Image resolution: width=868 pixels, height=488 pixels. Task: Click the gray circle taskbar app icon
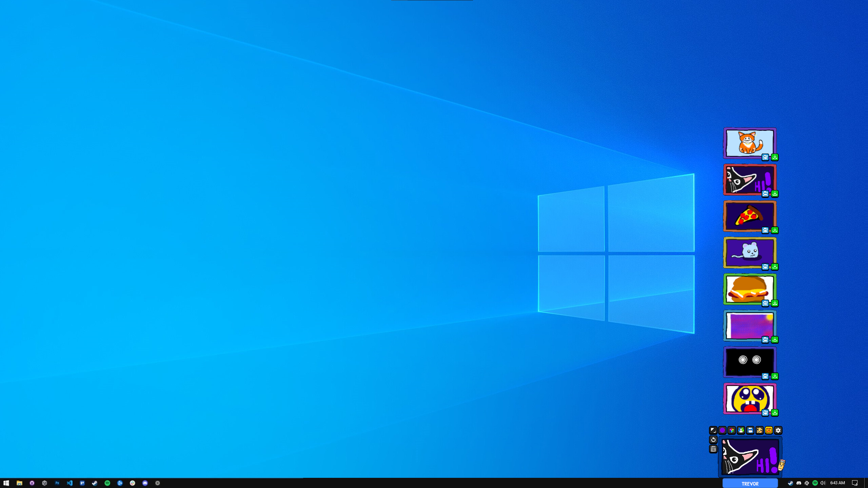click(157, 483)
